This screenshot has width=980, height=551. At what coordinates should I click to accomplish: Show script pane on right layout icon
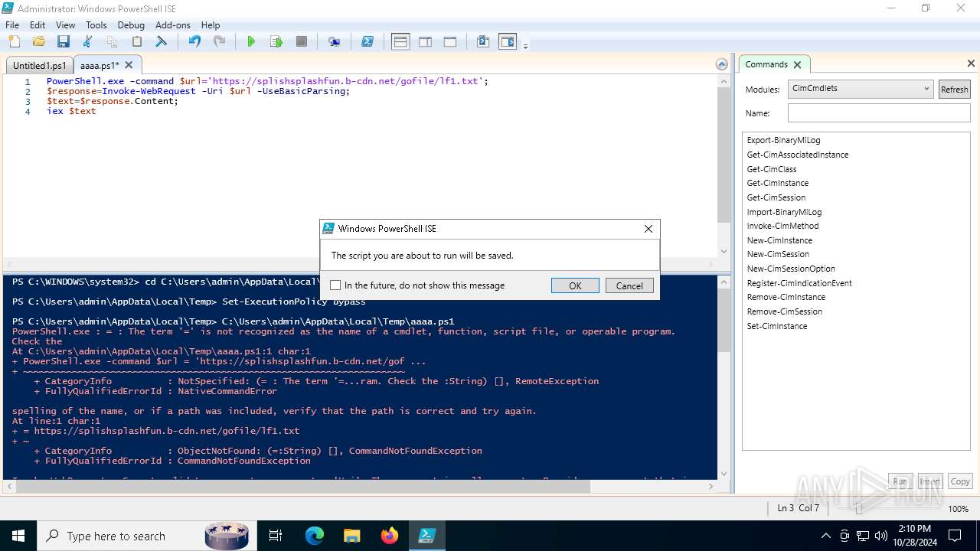425,42
